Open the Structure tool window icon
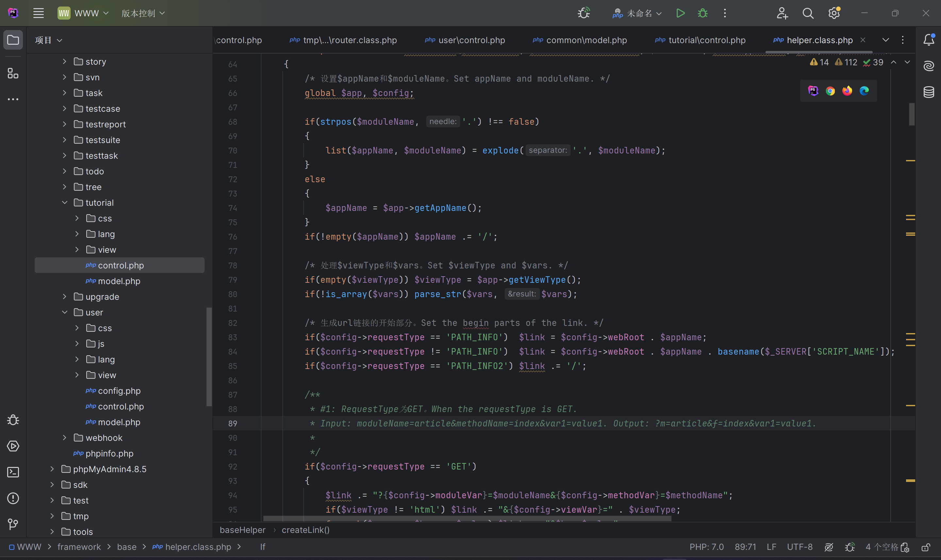 pyautogui.click(x=13, y=73)
